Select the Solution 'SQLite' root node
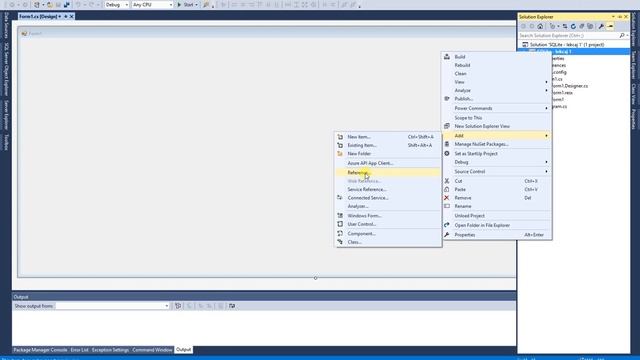640x360 pixels. (567, 44)
